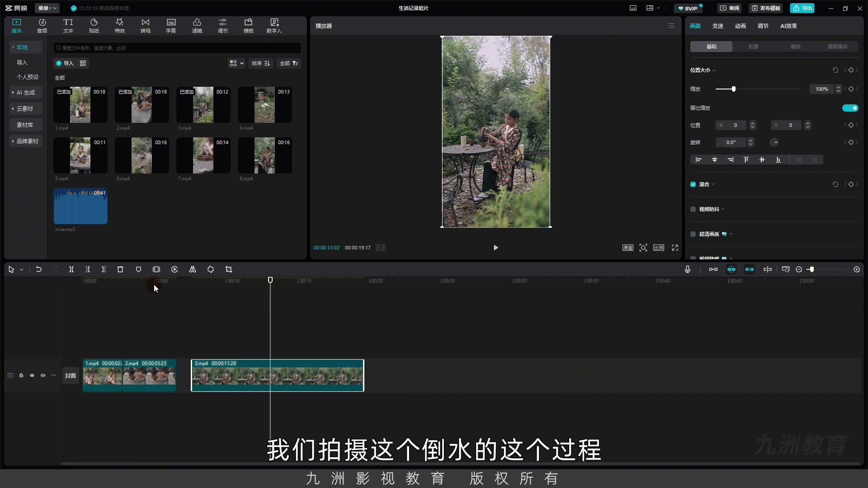Open the 全部 filter dropdown
The image size is (868, 488).
(289, 63)
